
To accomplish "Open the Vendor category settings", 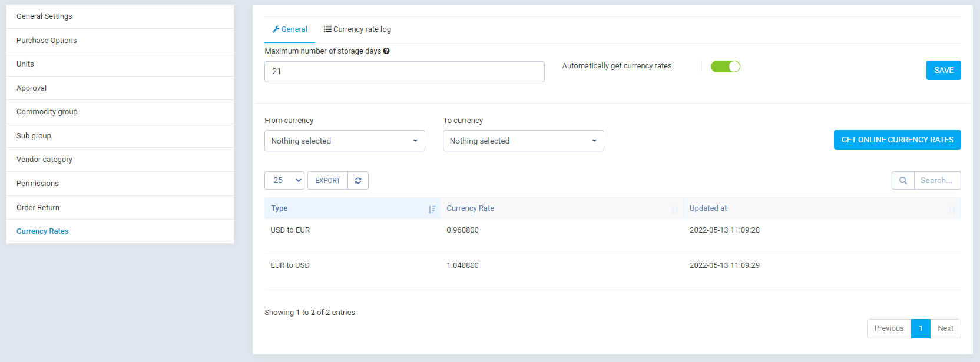I will (x=45, y=160).
